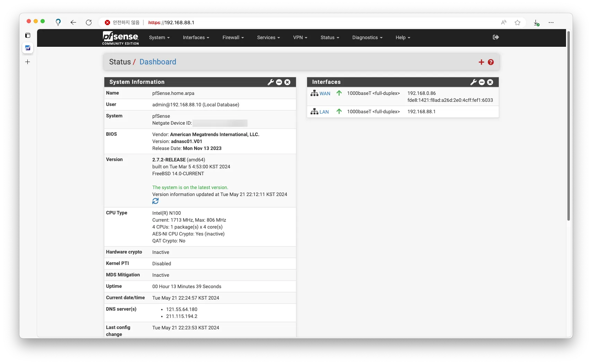Click the System Information widget header
592x364 pixels.
[200, 82]
